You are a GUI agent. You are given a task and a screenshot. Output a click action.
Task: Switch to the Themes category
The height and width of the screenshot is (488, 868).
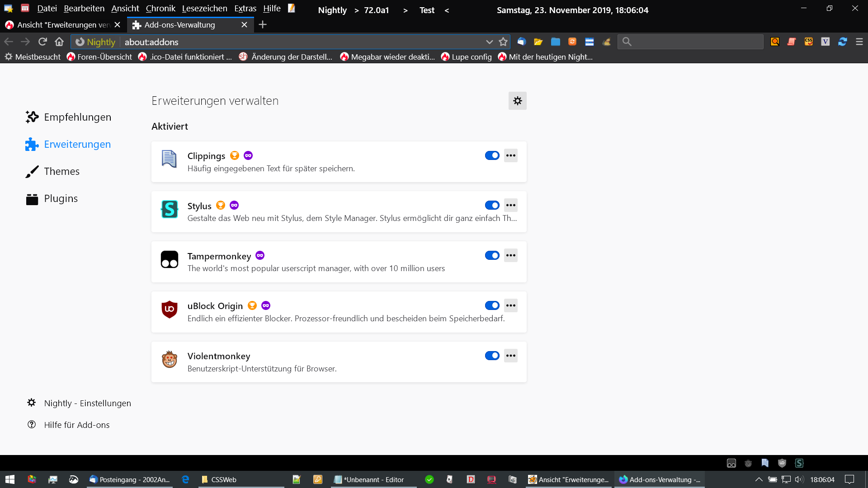[x=61, y=171]
